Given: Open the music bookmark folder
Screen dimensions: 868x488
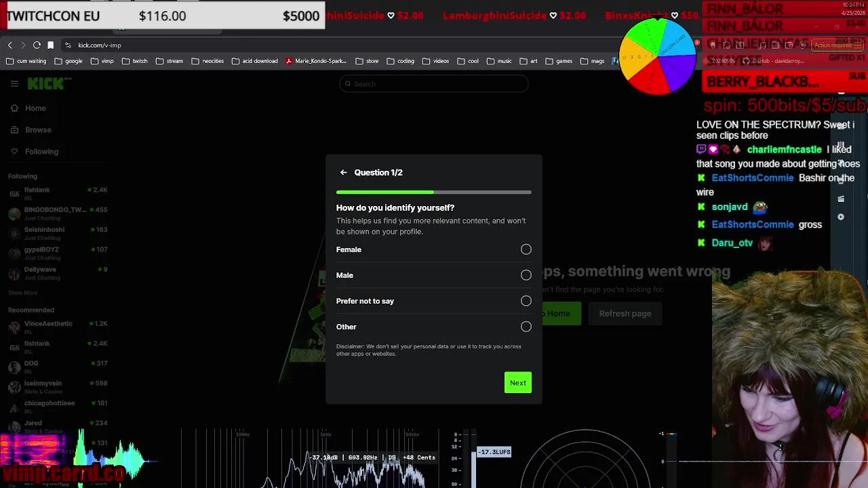Looking at the screenshot, I should [x=499, y=61].
